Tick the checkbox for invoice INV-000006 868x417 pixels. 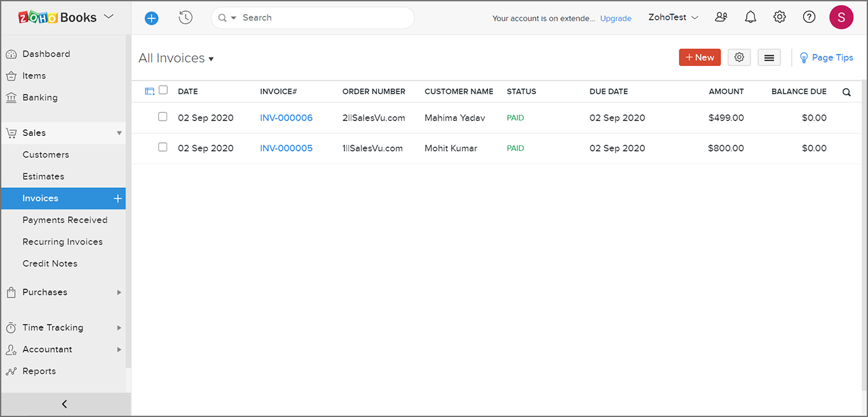pos(163,117)
